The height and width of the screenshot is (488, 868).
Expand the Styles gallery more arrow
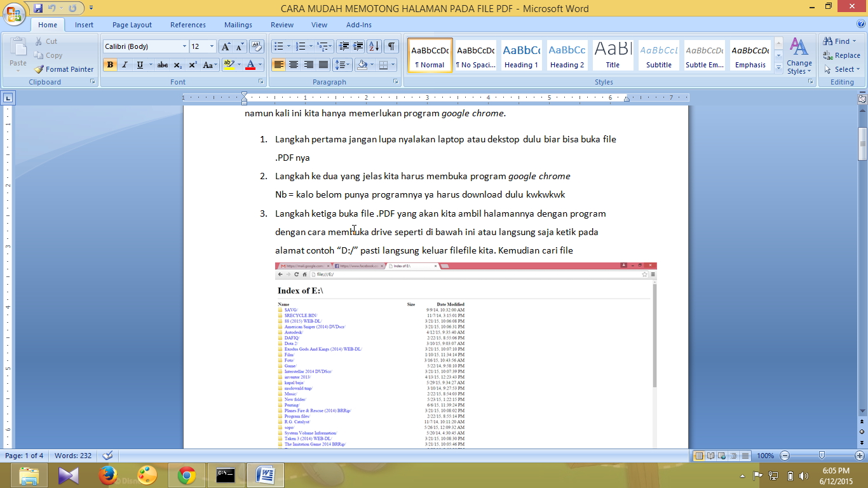click(x=779, y=67)
